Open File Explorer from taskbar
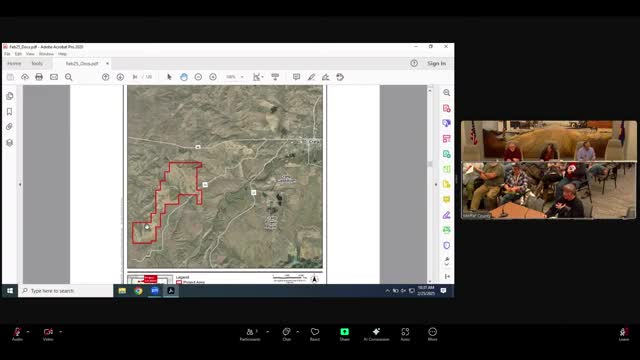Image resolution: width=640 pixels, height=360 pixels. (x=122, y=291)
